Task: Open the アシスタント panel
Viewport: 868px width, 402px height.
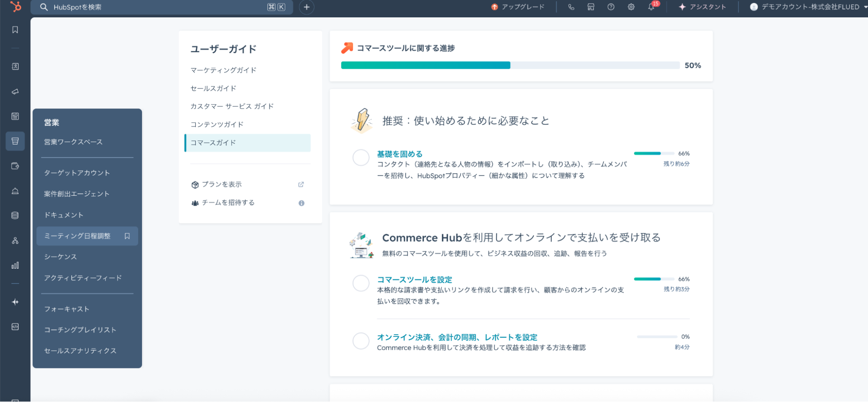Action: click(x=702, y=7)
